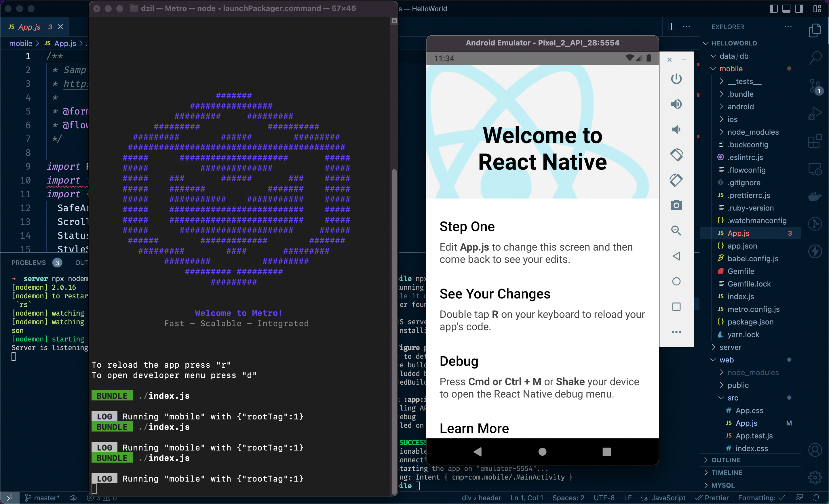This screenshot has width=829, height=504.
Task: Toggle the primary side bar layout button
Action: (x=773, y=8)
